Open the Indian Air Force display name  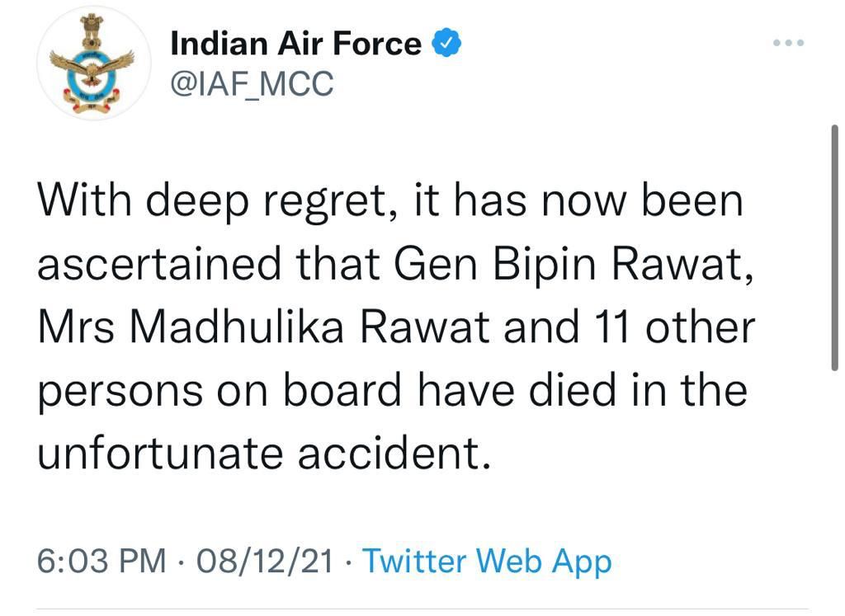295,43
